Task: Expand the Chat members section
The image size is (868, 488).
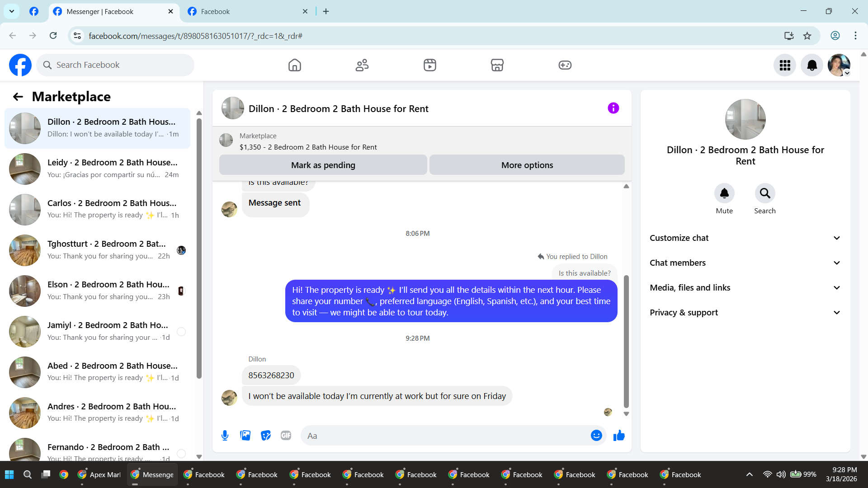Action: pos(745,263)
